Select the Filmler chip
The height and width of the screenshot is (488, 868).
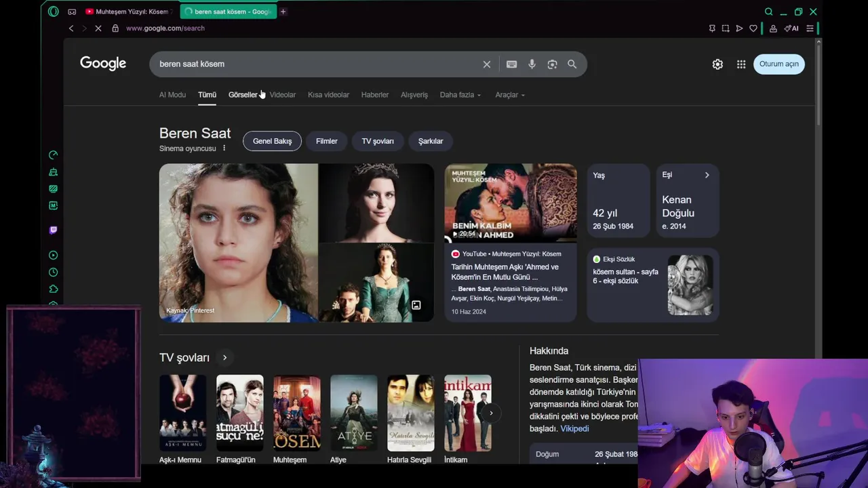click(326, 141)
